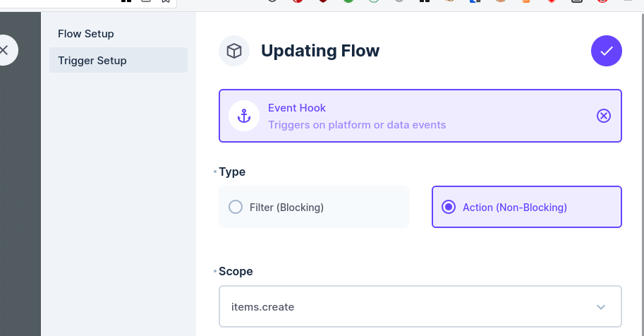Screen dimensions: 644x336
Task: Click the cube icon beside Updating Flow
Action: tap(234, 51)
